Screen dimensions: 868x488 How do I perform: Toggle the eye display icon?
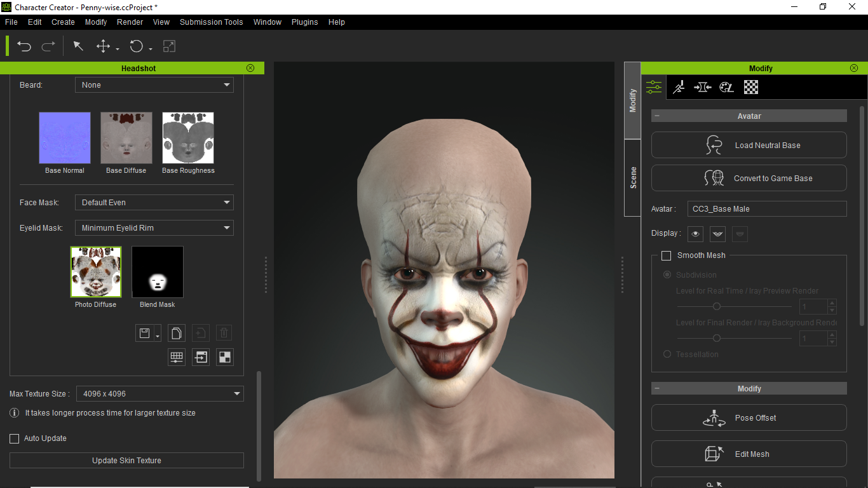[x=696, y=234]
